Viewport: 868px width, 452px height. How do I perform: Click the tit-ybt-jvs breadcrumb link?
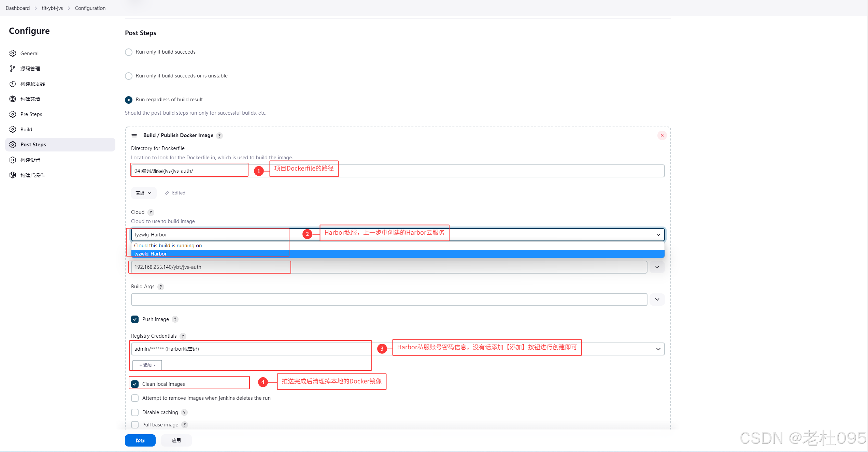(52, 8)
